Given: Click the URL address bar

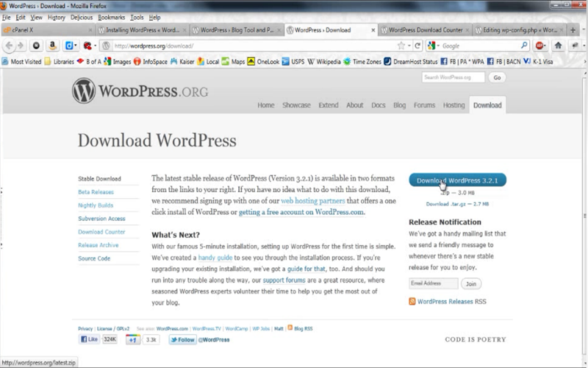Looking at the screenshot, I should tap(254, 46).
